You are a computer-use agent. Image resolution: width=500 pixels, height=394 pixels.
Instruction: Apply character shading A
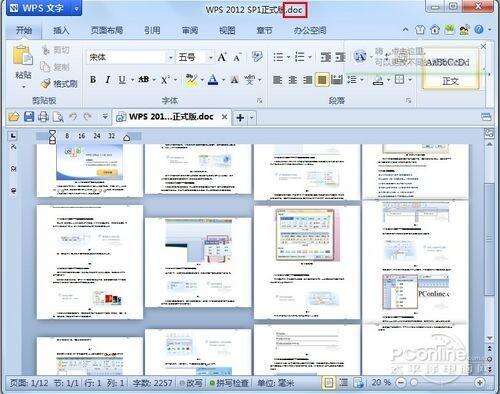235,80
